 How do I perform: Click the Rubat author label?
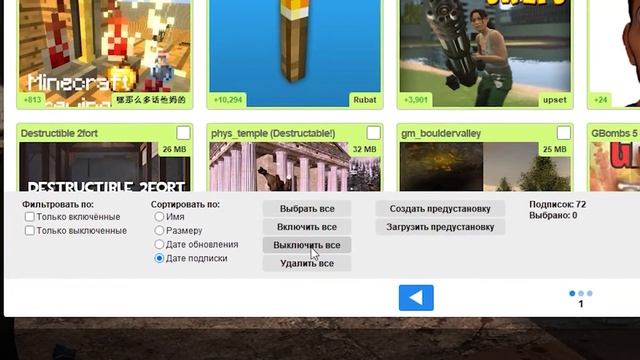[x=365, y=100]
